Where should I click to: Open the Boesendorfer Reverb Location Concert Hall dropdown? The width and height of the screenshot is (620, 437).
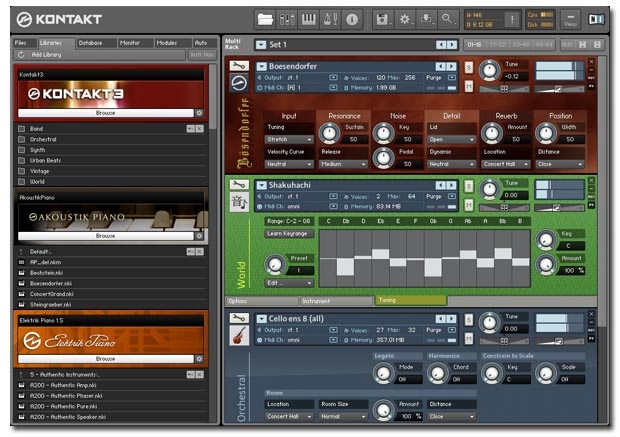[505, 164]
